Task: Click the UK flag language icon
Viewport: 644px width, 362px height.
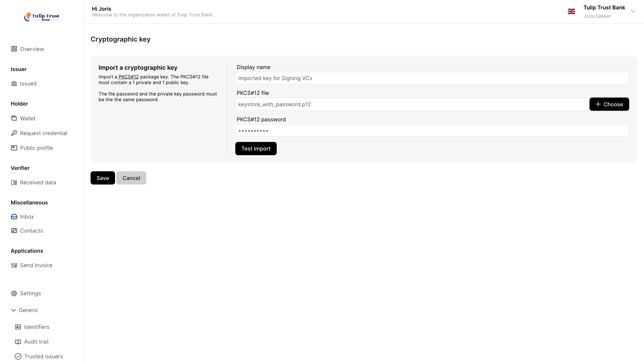Action: pos(571,11)
